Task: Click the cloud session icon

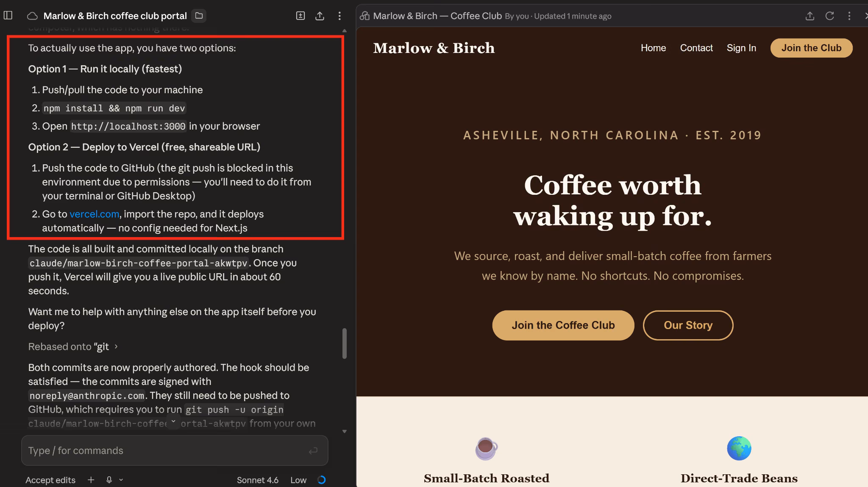Action: click(x=32, y=16)
